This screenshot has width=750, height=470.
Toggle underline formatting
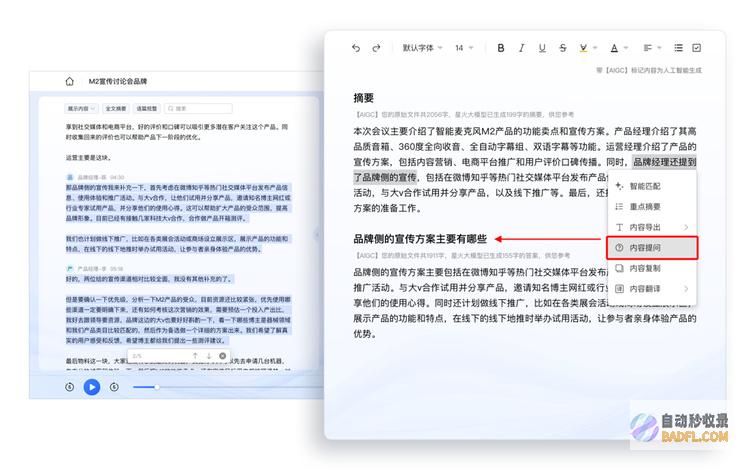[542, 48]
